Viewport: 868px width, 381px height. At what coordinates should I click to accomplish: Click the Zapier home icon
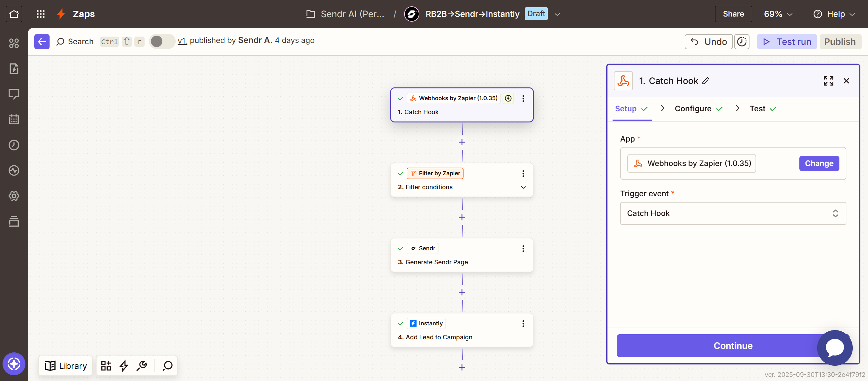pos(14,14)
